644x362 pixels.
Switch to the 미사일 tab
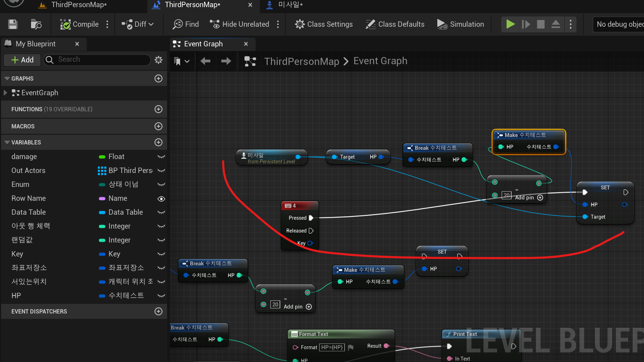(285, 5)
